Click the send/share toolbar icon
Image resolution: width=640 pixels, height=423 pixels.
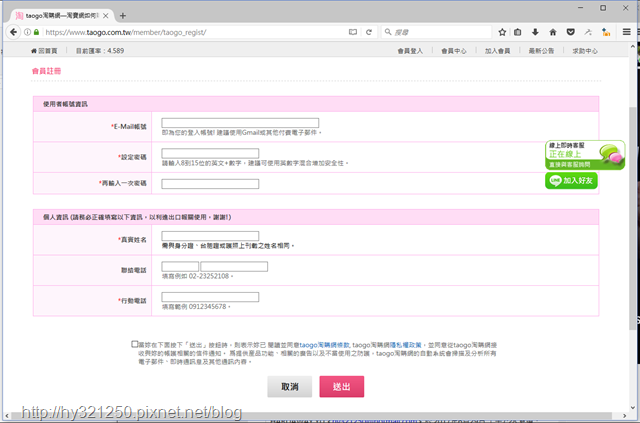588,32
